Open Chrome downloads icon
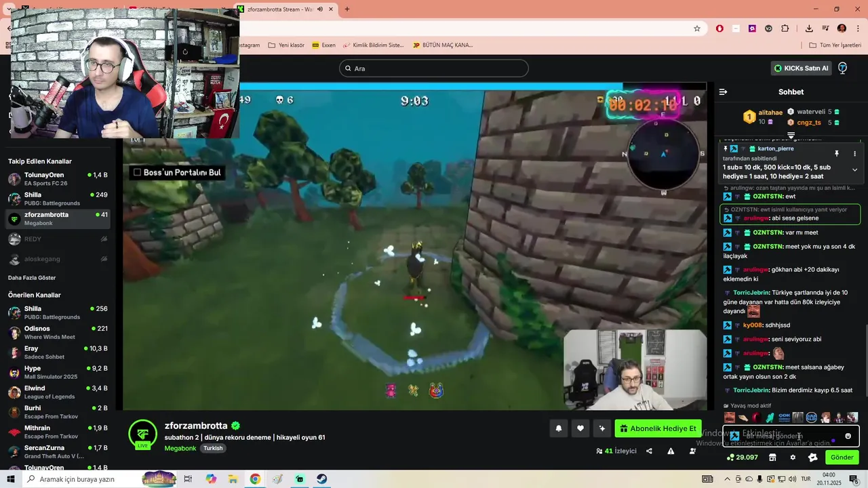The height and width of the screenshot is (488, 868). tap(809, 28)
